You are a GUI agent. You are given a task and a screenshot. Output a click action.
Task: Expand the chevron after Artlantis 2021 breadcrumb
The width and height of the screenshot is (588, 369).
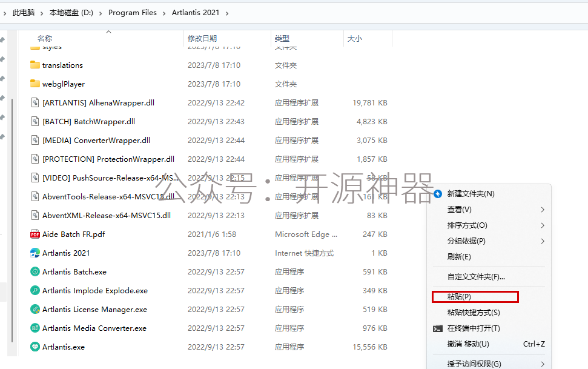(227, 13)
